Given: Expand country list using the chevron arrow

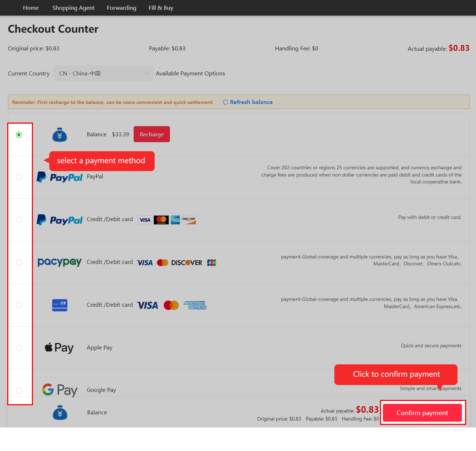Looking at the screenshot, I should pos(147,74).
